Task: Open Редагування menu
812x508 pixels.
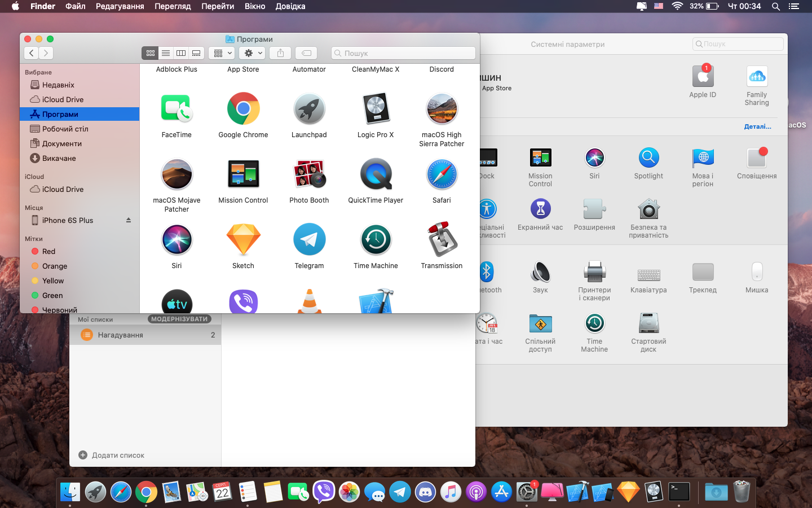Action: click(x=120, y=6)
